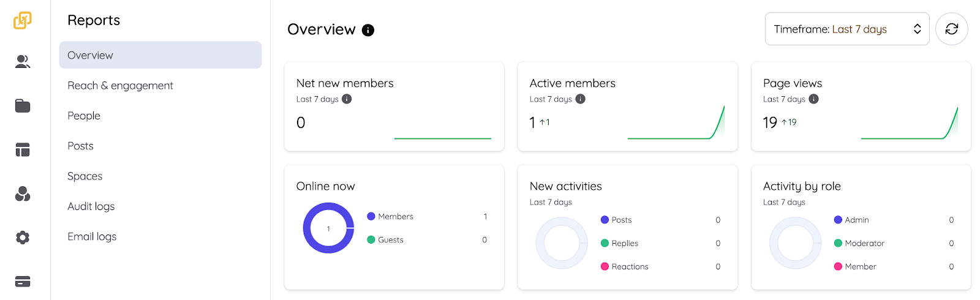Click info icon in Page views card

coord(813,99)
